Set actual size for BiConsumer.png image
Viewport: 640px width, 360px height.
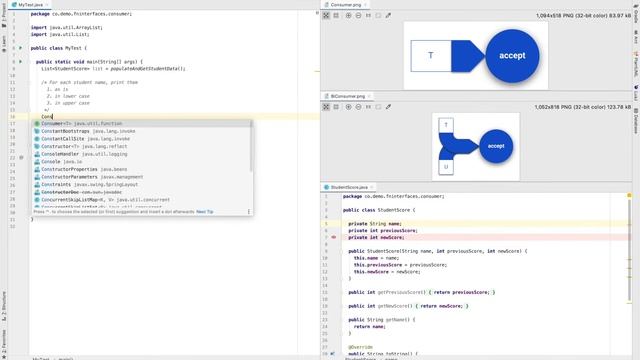click(368, 107)
